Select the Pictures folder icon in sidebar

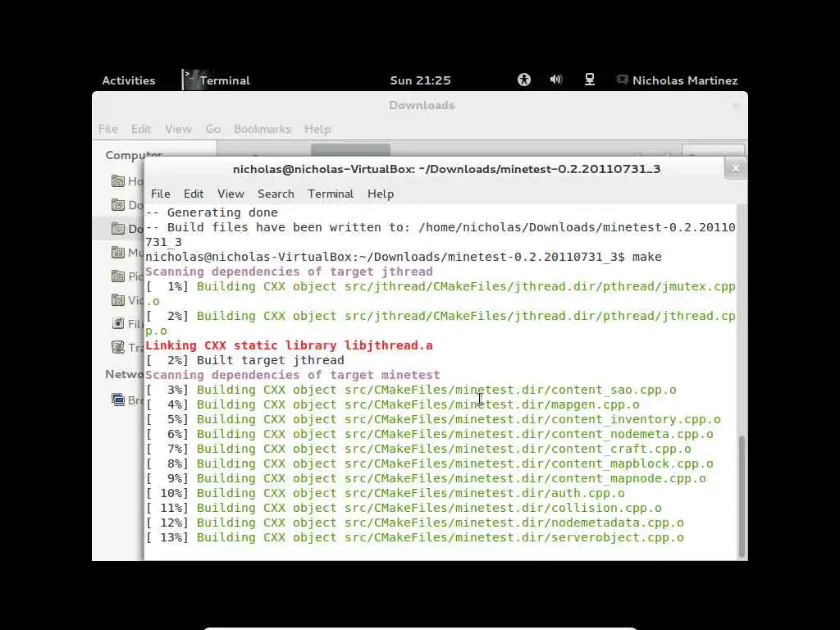click(x=118, y=276)
